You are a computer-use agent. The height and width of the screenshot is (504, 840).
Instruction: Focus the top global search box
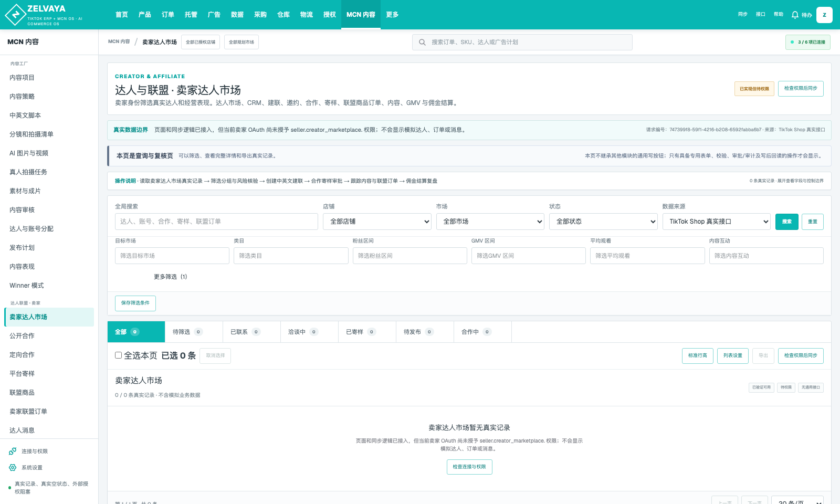tap(522, 42)
